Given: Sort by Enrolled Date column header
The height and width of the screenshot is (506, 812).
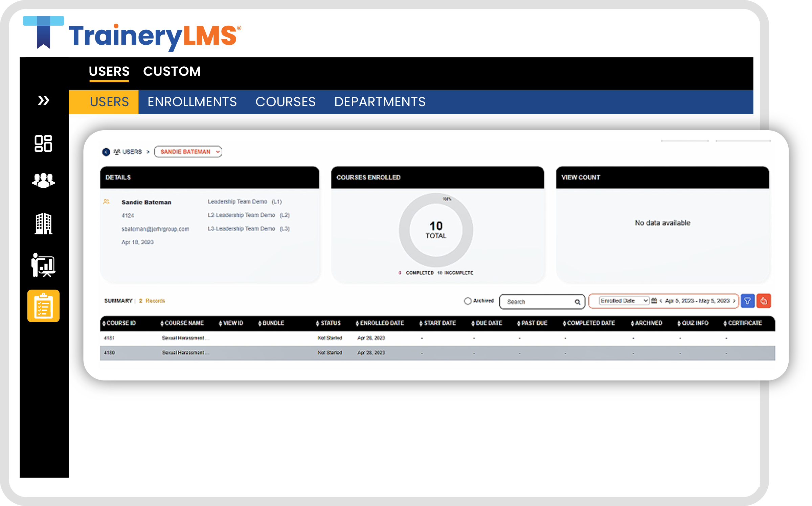Looking at the screenshot, I should 380,323.
